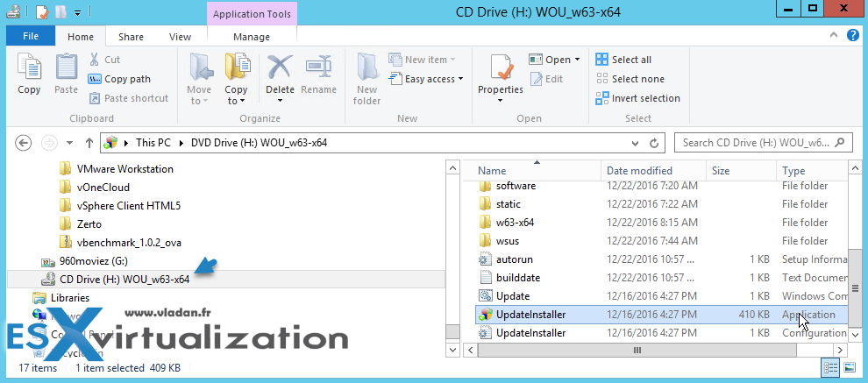Click the Rename icon
The image size is (868, 383).
pyautogui.click(x=318, y=67)
